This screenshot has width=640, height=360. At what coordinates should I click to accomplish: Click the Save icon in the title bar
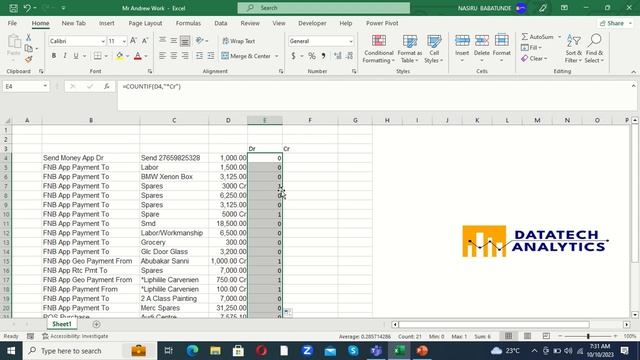(x=13, y=8)
